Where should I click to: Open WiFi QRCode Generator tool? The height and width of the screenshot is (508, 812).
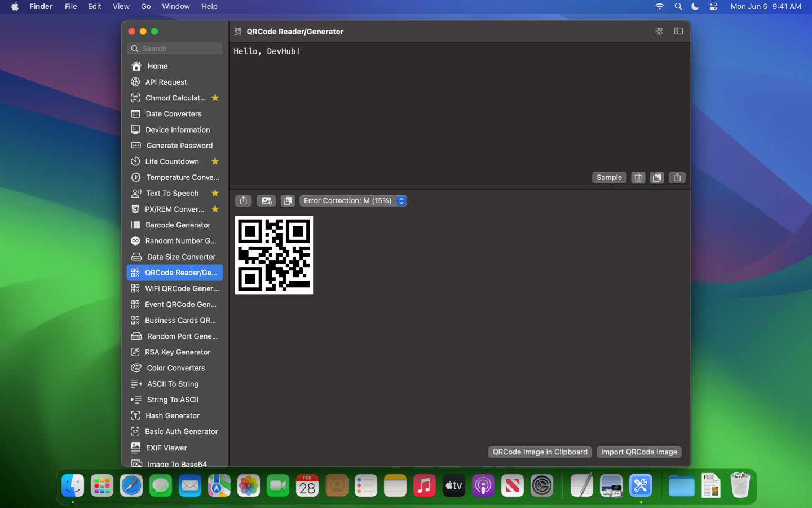[x=175, y=288]
